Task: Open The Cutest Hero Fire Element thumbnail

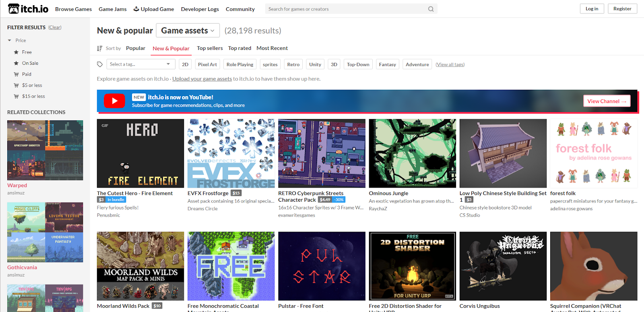Action: click(x=140, y=153)
